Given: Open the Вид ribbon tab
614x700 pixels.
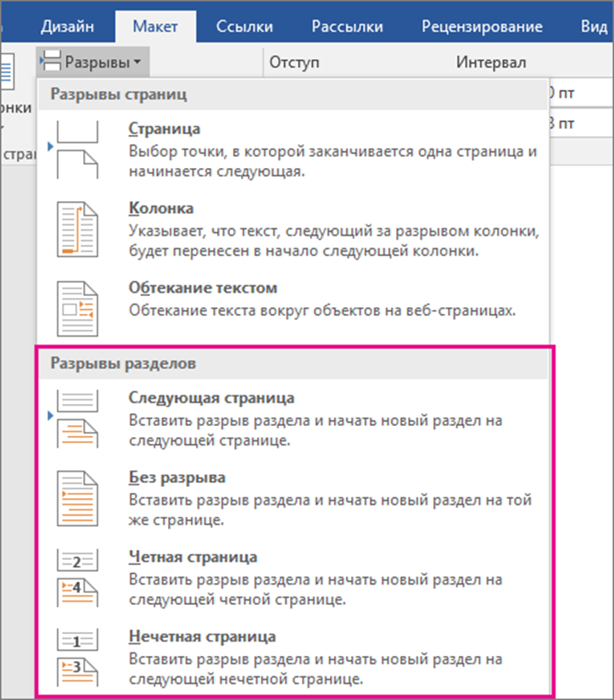Looking at the screenshot, I should 594,26.
